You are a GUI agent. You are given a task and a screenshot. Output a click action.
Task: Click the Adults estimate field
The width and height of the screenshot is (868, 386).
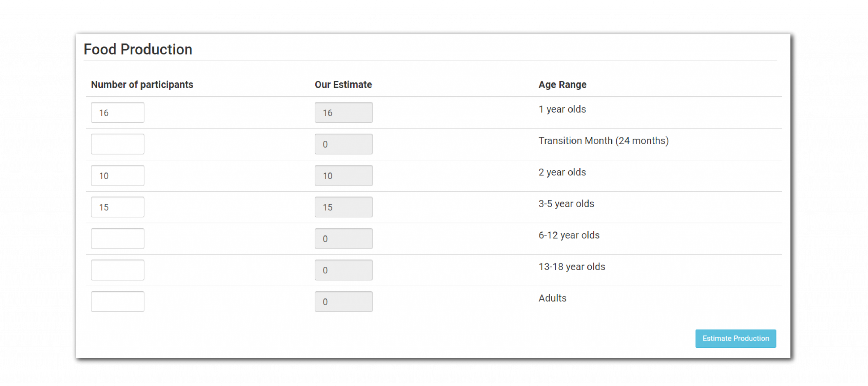click(343, 302)
